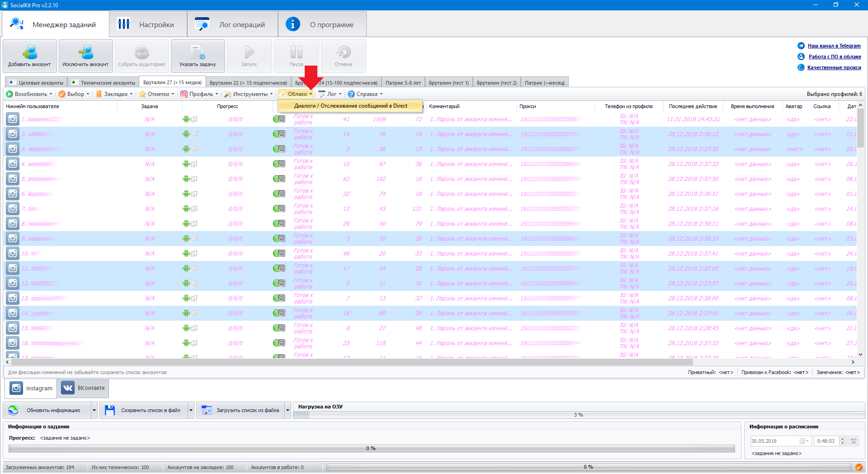Switch to Целевые аккаунты list tab

coord(36,83)
